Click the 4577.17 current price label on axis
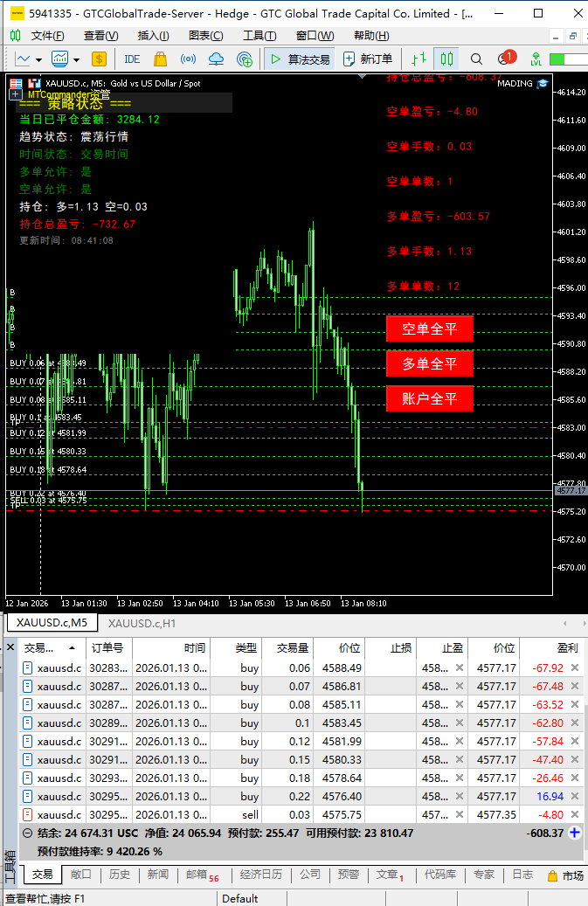This screenshot has width=588, height=906. [571, 490]
